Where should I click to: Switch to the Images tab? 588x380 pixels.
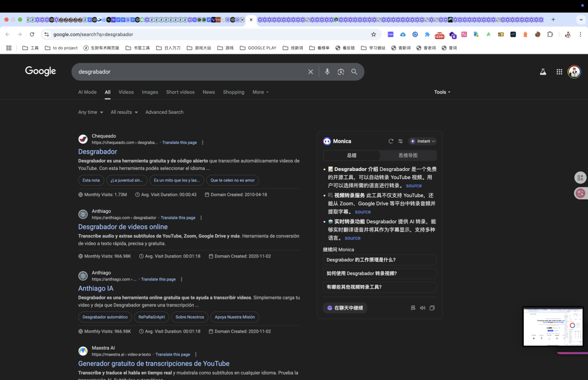click(150, 92)
